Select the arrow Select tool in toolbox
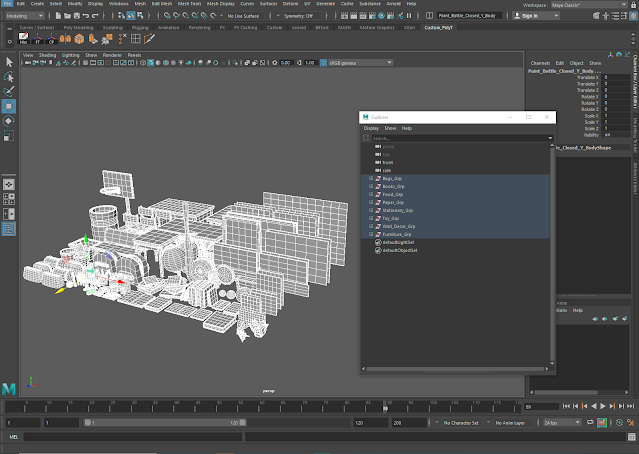Viewport: 639px width, 454px height. pos(9,61)
